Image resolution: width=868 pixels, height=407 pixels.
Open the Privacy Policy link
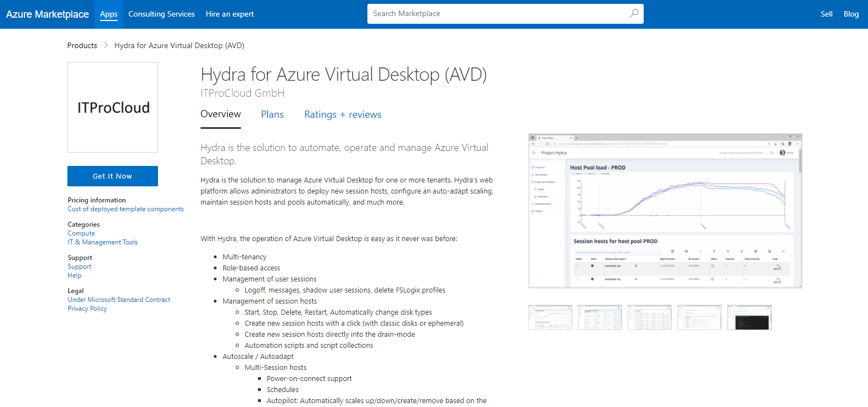coord(87,309)
